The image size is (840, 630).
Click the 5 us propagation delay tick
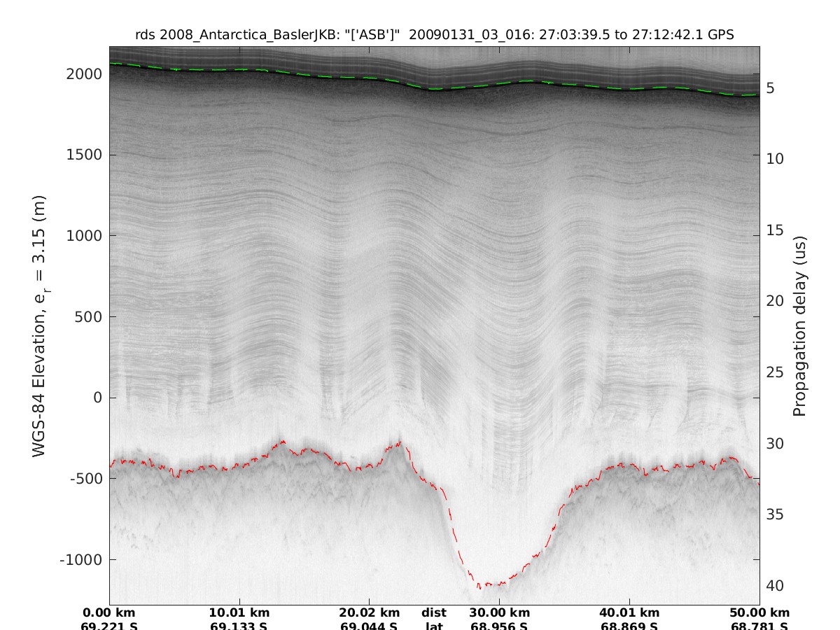(x=769, y=88)
